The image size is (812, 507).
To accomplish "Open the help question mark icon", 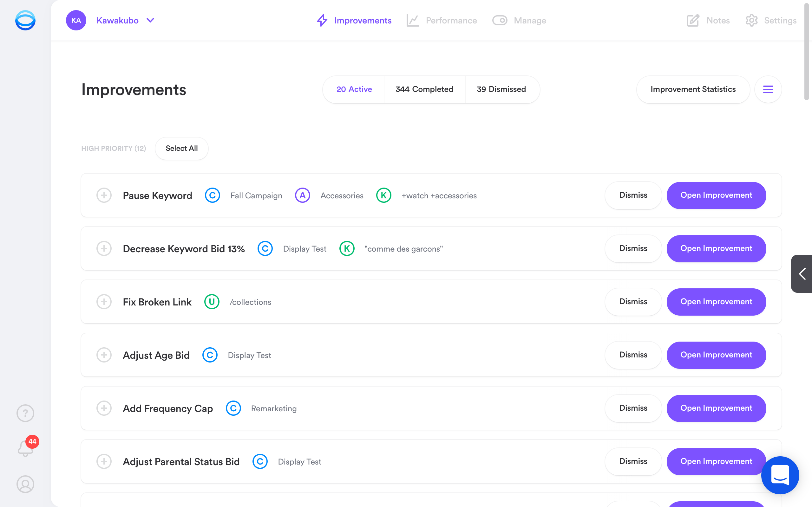I will [25, 413].
